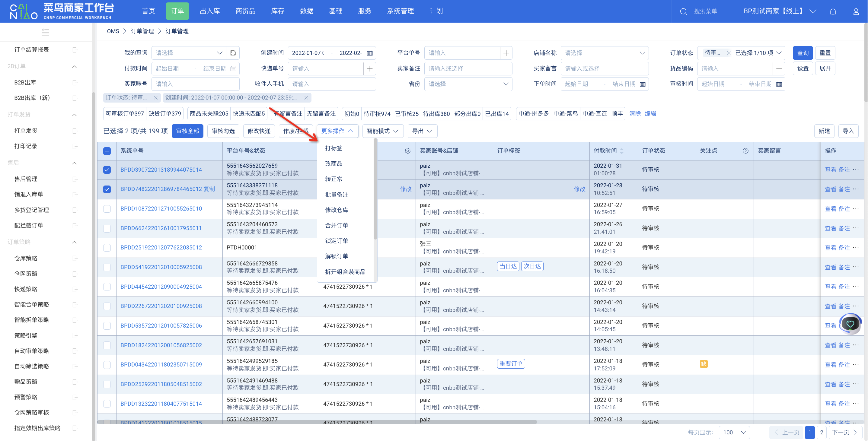
Task: Open more actions for order BPDD390722013189944075014
Action: [856, 170]
